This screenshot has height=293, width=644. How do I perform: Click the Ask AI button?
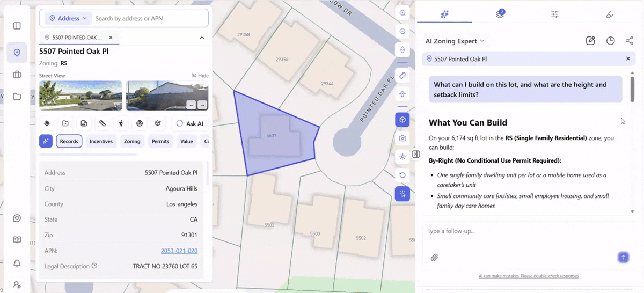click(x=190, y=123)
